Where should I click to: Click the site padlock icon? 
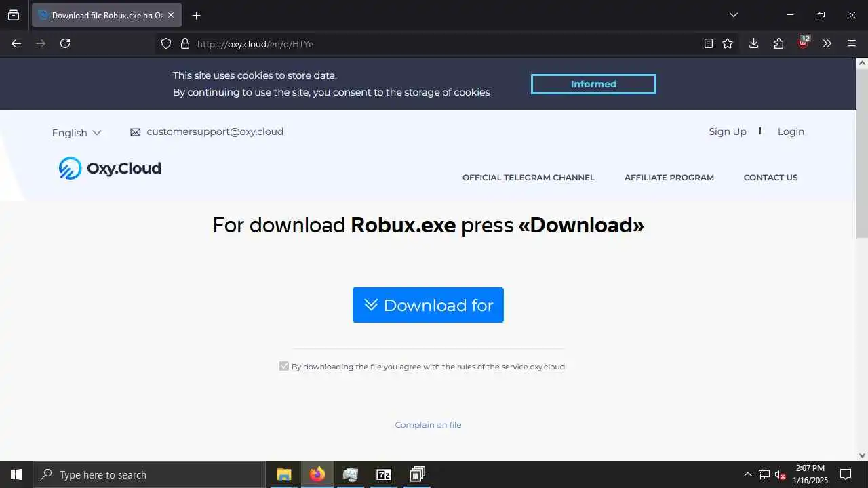click(184, 43)
